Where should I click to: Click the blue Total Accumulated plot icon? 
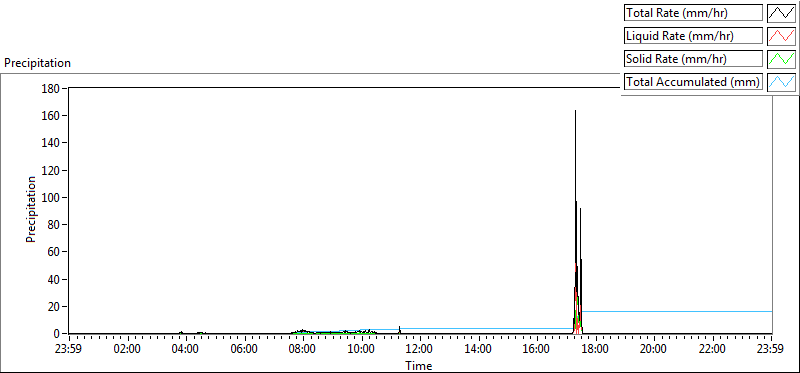click(781, 82)
